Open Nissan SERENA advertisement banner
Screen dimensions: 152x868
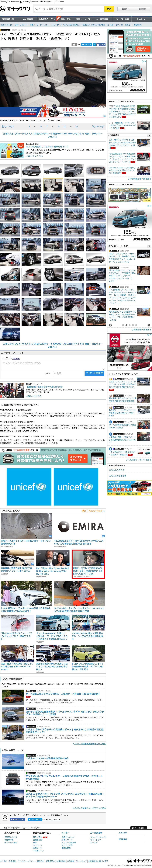point(129,351)
